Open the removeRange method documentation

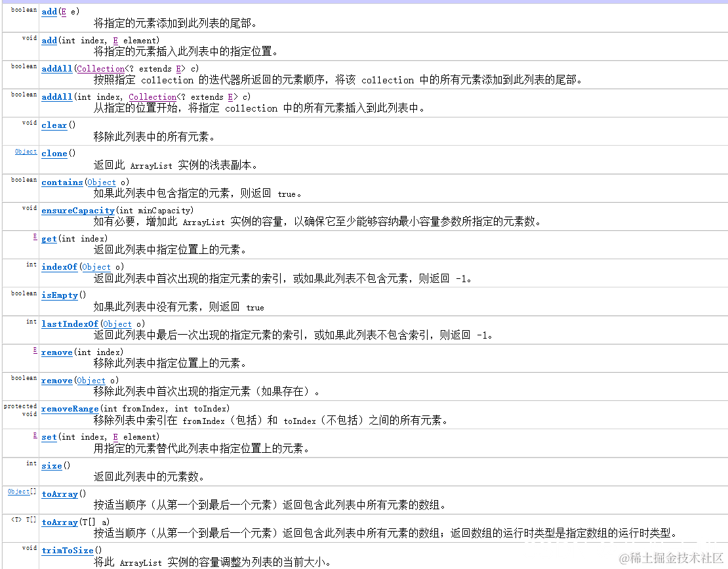(x=70, y=408)
